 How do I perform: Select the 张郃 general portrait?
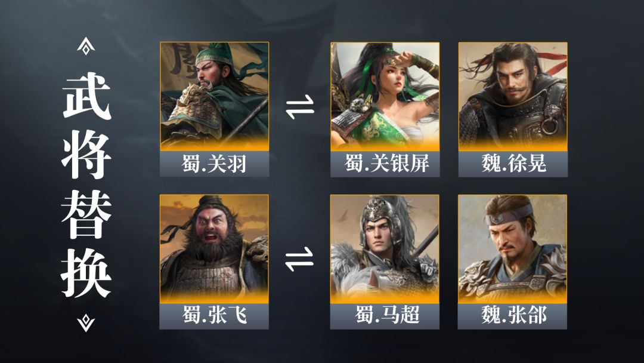pyautogui.click(x=513, y=249)
